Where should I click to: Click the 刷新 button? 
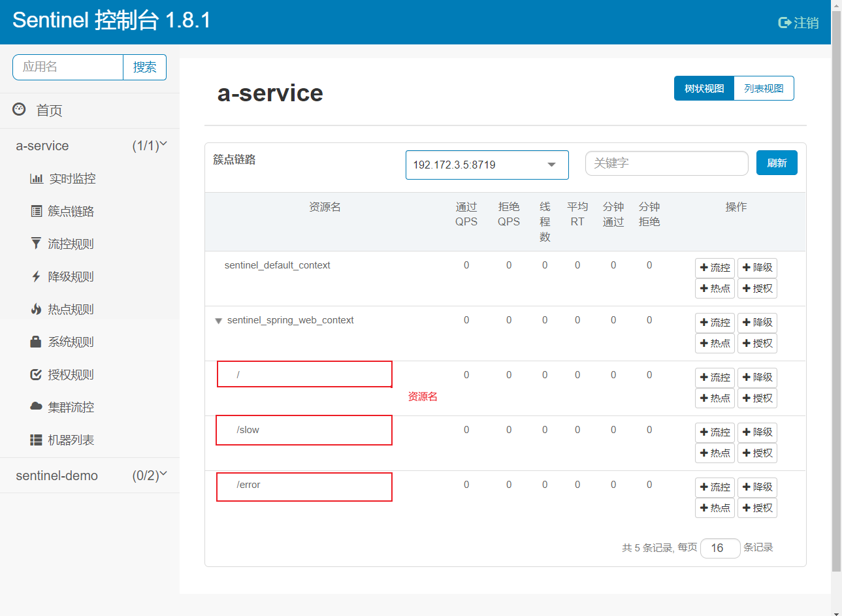(x=777, y=163)
